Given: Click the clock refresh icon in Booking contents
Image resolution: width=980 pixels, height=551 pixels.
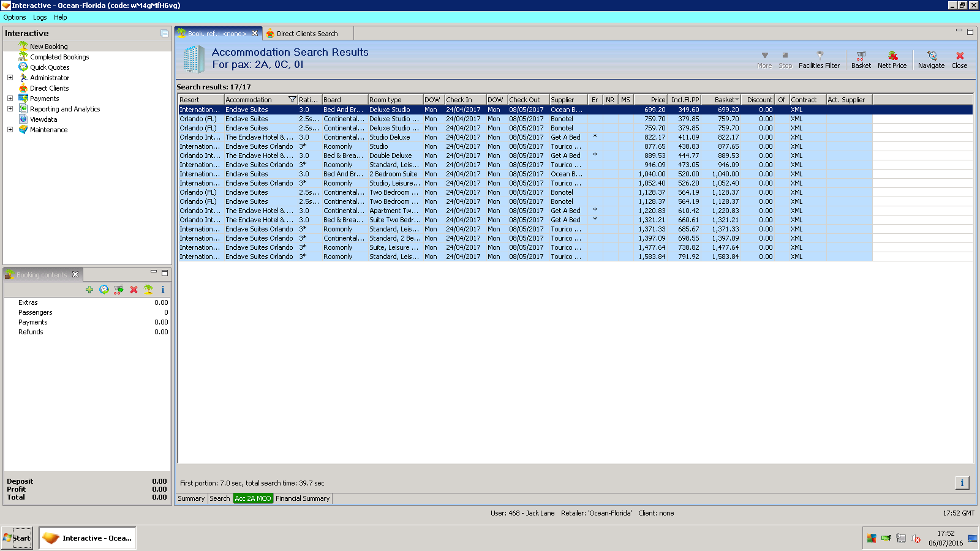Looking at the screenshot, I should click(x=104, y=290).
